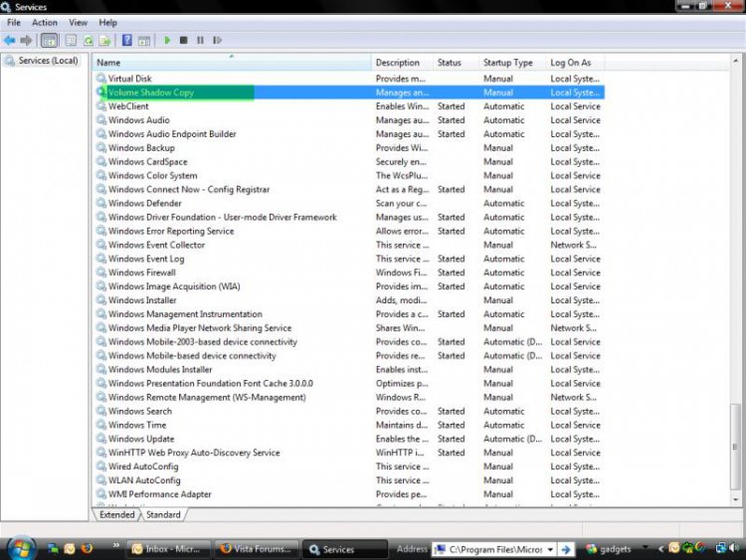Select the Volume Shadow Copy service
746x560 pixels.
pos(350,93)
